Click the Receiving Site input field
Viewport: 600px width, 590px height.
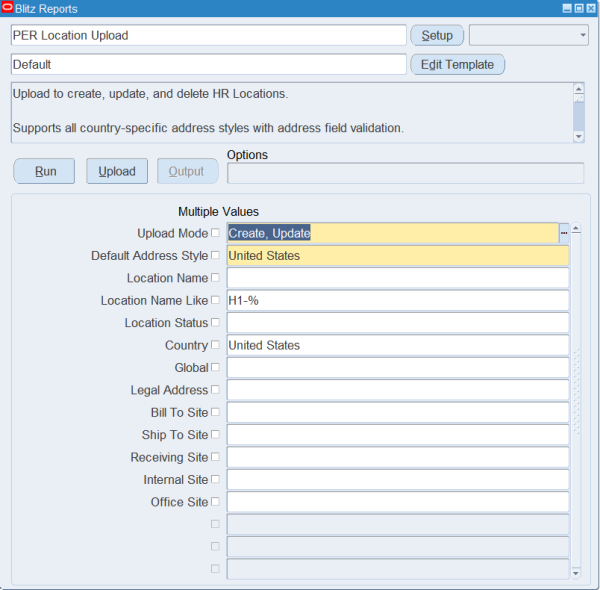coord(398,457)
